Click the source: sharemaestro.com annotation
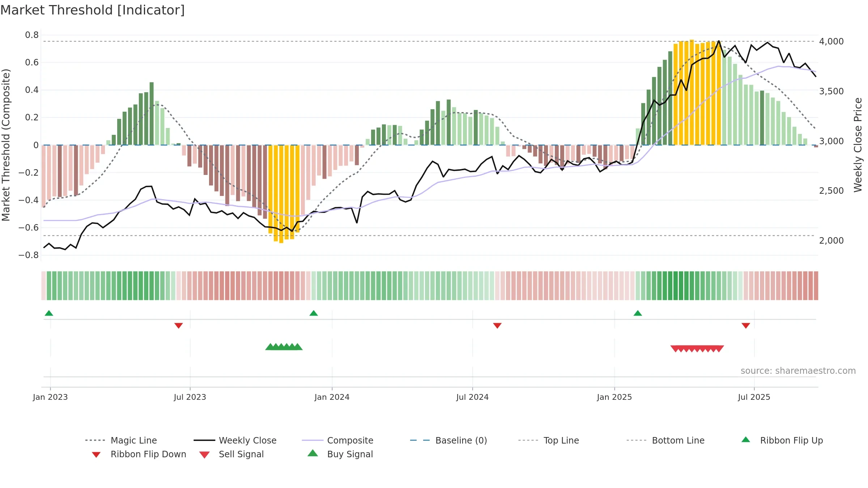868x488 pixels. coord(798,371)
